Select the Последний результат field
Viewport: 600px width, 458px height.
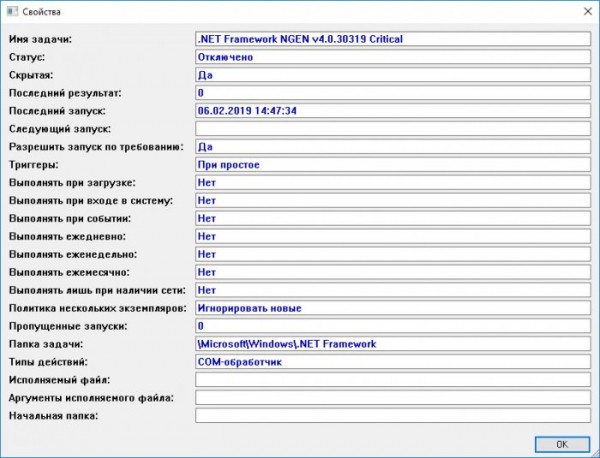(393, 93)
